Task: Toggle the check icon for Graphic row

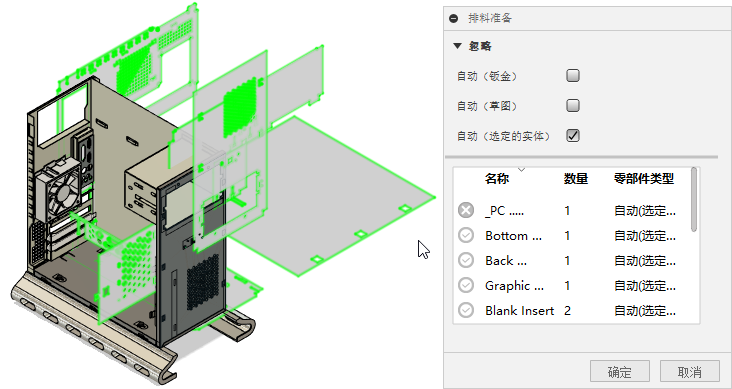Action: (465, 285)
